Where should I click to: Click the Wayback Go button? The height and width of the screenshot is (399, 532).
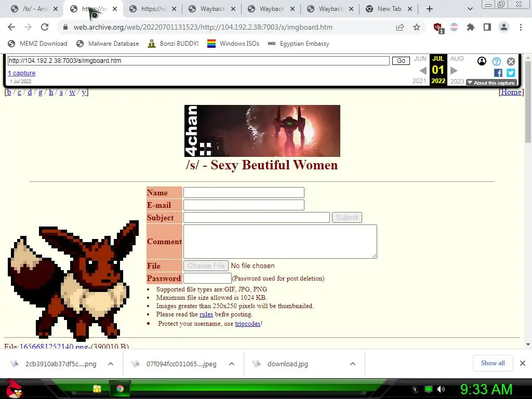(401, 61)
